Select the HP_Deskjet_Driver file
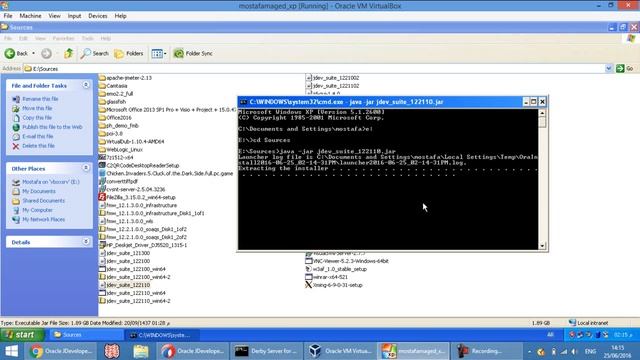 click(x=143, y=245)
